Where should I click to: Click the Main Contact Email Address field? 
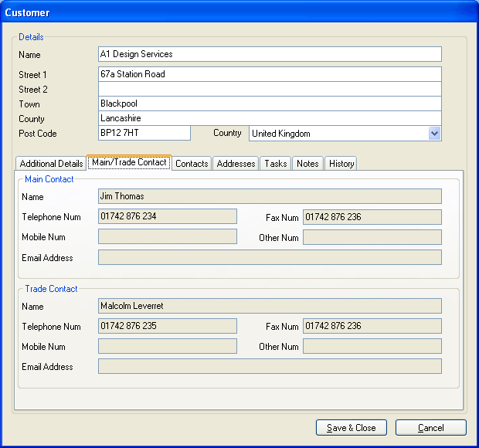click(x=270, y=257)
